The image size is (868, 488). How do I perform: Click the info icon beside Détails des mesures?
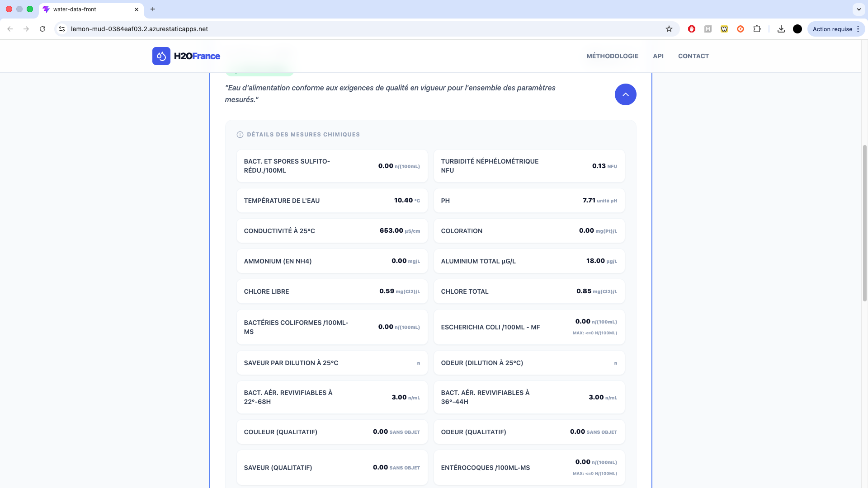(x=240, y=135)
